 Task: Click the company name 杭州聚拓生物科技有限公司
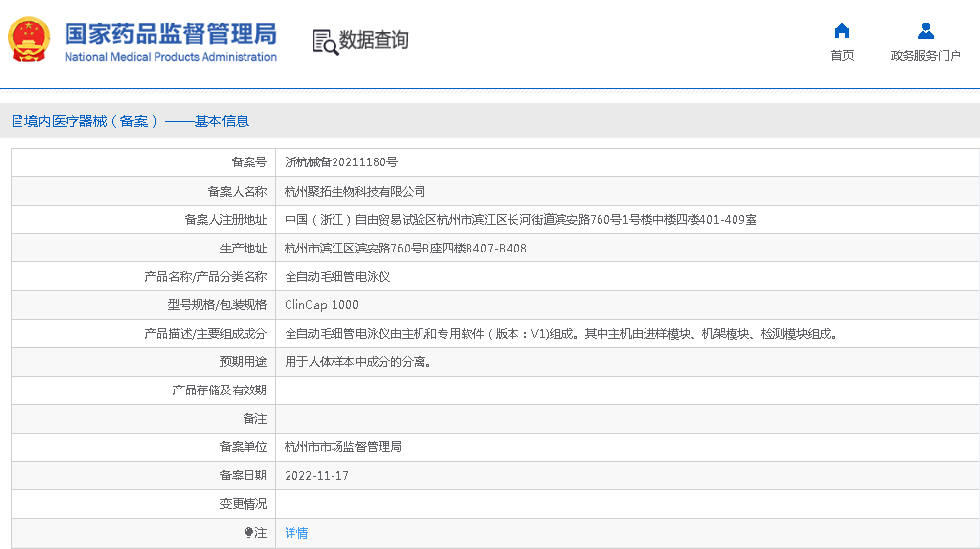355,192
